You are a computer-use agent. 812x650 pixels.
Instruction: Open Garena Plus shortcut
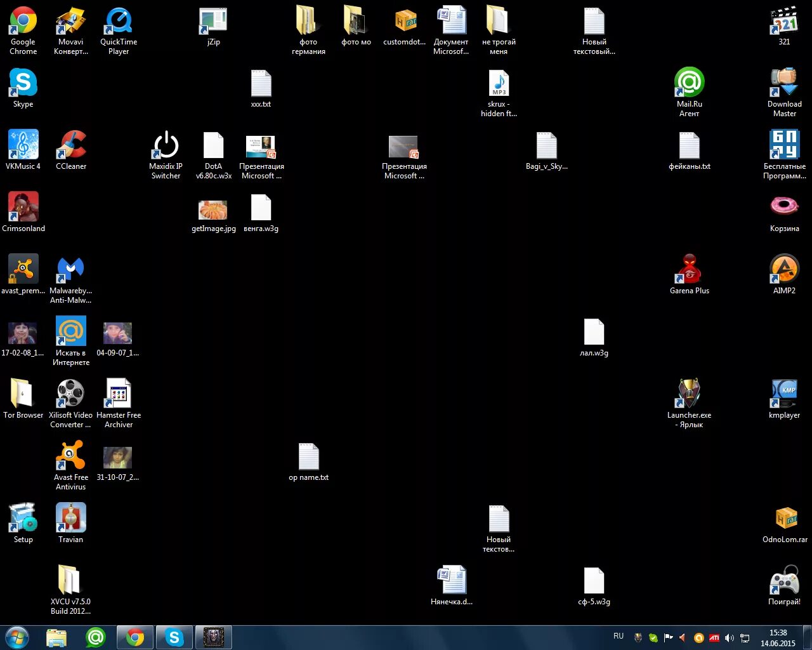(x=690, y=274)
